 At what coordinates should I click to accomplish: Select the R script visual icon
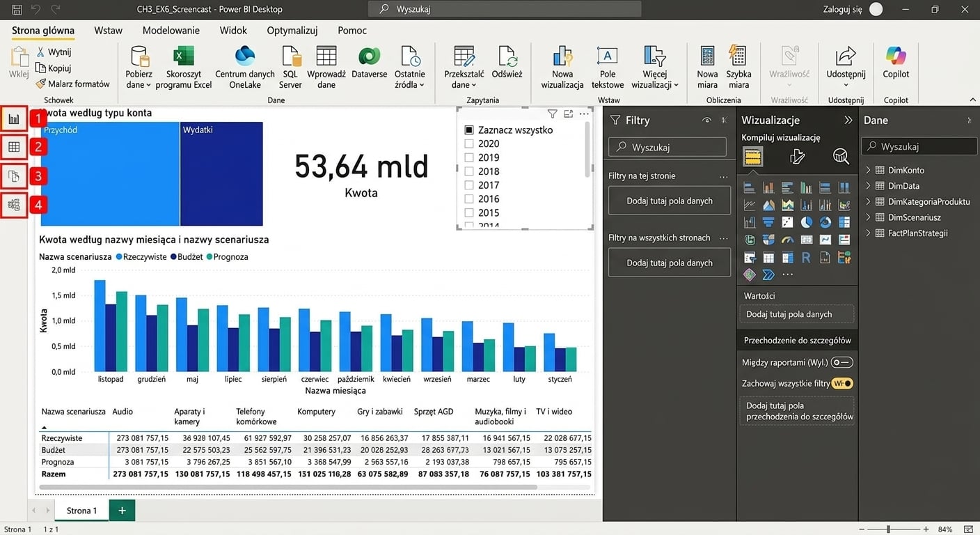coord(806,258)
